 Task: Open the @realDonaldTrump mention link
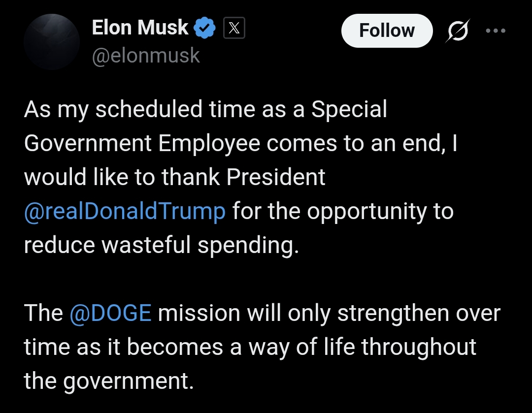pyautogui.click(x=125, y=211)
